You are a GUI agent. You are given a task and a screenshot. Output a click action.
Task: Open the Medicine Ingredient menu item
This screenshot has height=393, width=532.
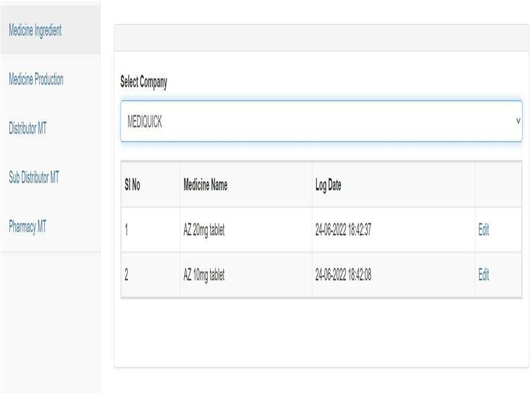coord(35,30)
